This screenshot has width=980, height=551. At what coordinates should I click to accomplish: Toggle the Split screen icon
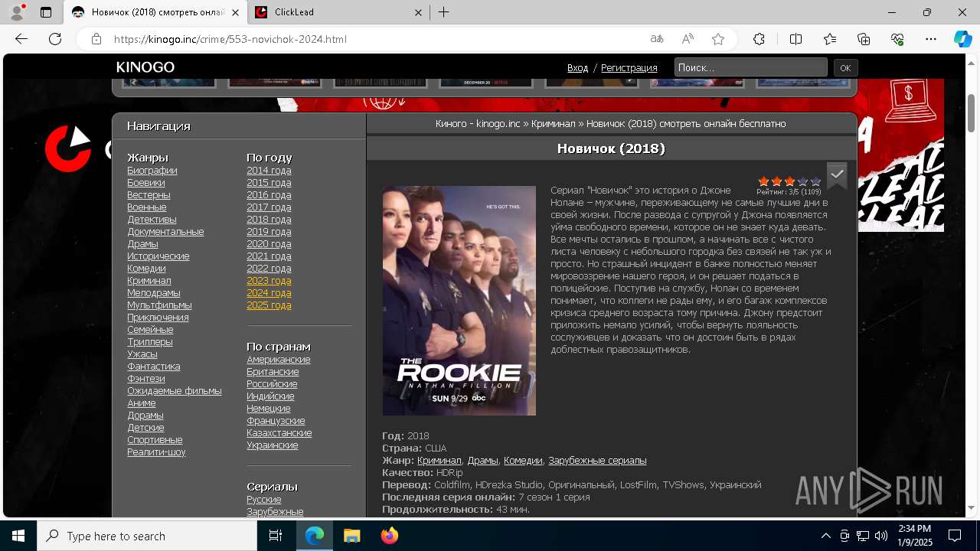795,39
